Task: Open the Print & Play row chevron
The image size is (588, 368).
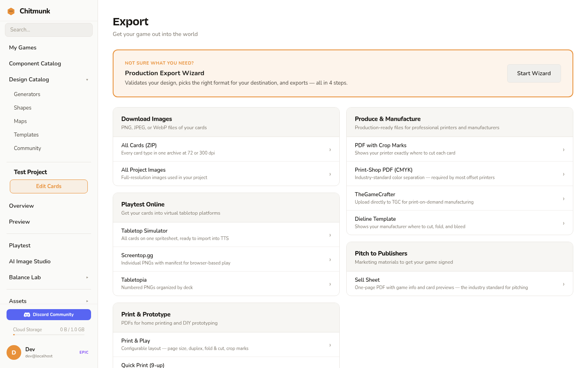Action: point(330,345)
